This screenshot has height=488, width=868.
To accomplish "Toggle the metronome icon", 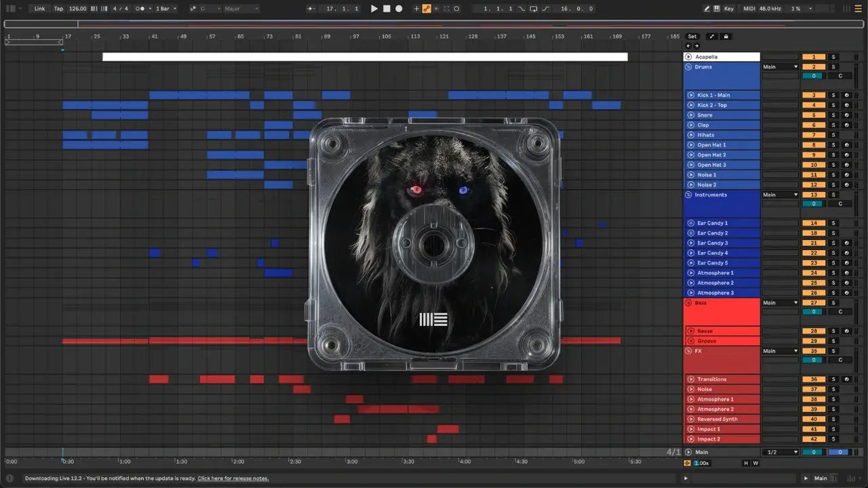I will point(140,9).
